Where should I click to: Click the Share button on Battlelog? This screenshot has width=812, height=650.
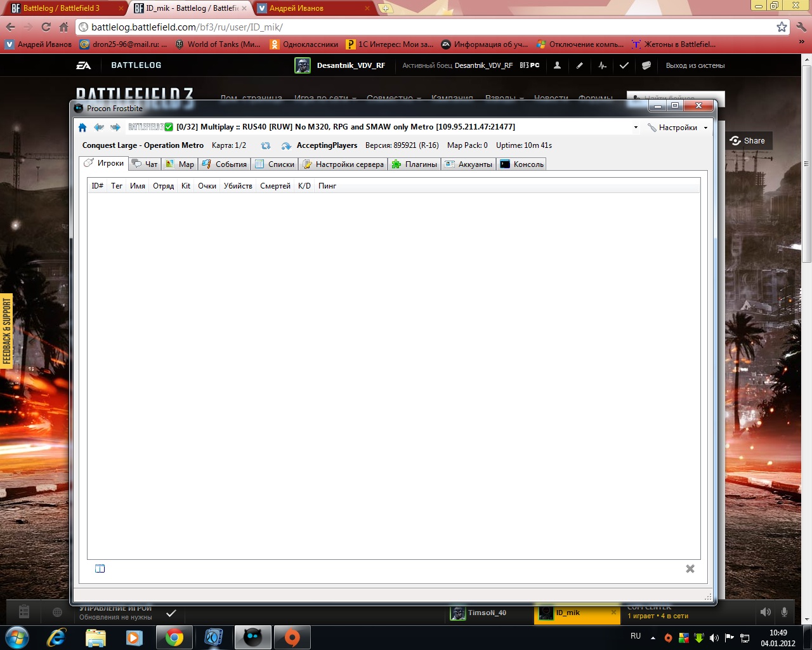pos(747,141)
